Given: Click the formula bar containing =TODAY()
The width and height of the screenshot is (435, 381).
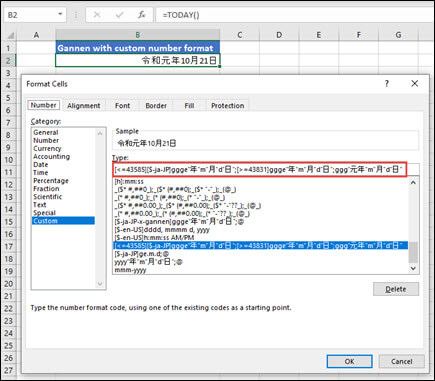Looking at the screenshot, I should tap(295, 15).
